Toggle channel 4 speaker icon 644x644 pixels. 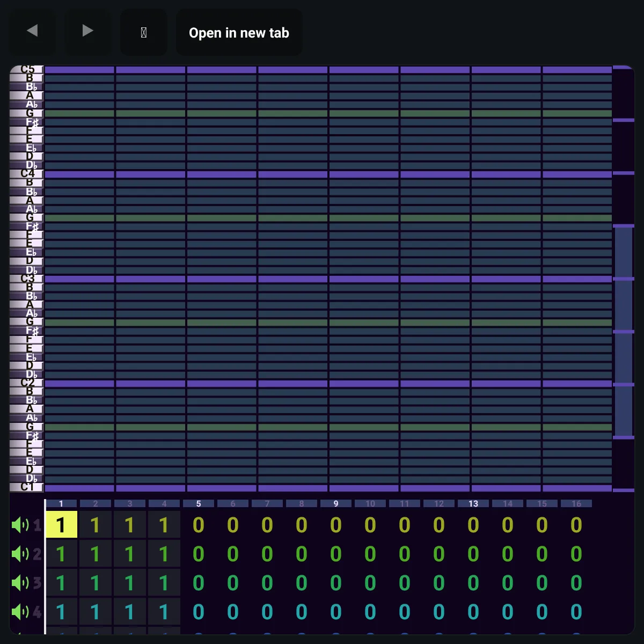pyautogui.click(x=20, y=612)
